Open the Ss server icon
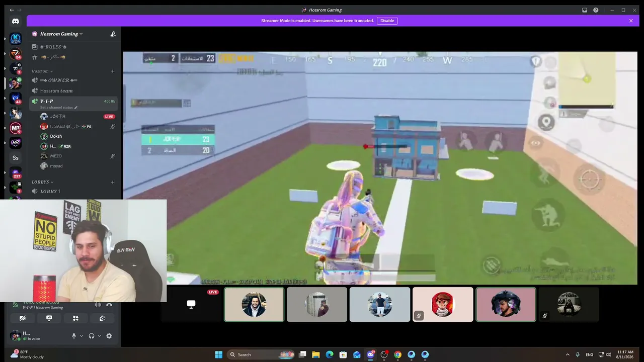This screenshot has width=644, height=362. [x=16, y=158]
